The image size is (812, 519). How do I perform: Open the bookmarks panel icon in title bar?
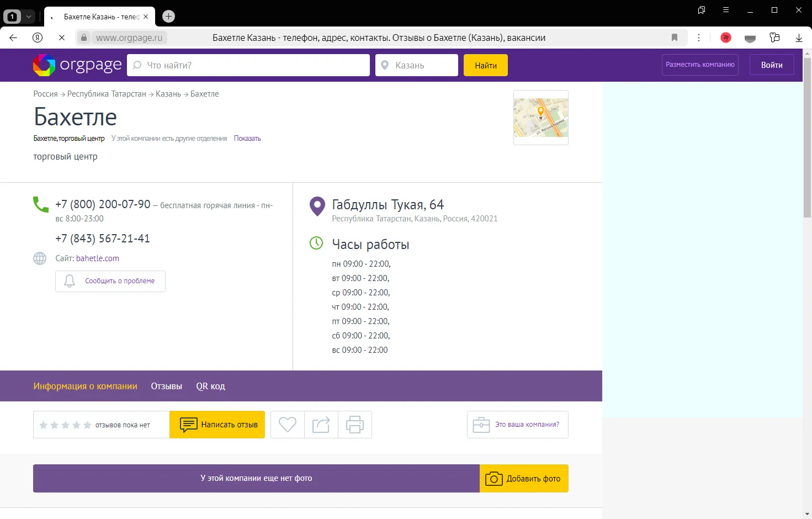tap(702, 10)
